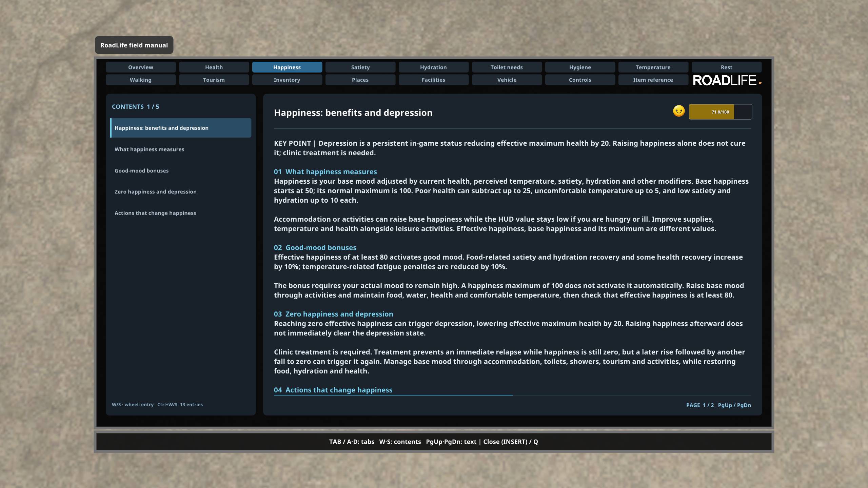Switch to the Places tab
868x488 pixels.
pos(360,80)
